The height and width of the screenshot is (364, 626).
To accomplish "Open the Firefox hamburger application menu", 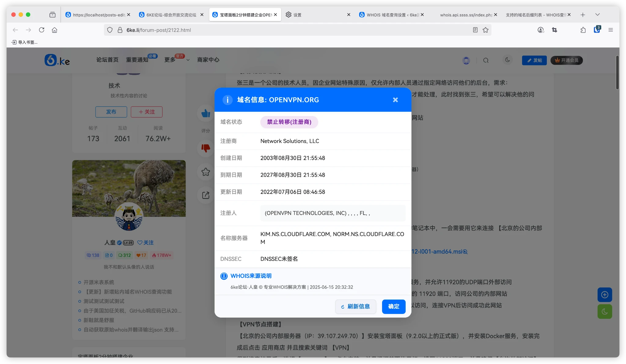I will [x=610, y=30].
